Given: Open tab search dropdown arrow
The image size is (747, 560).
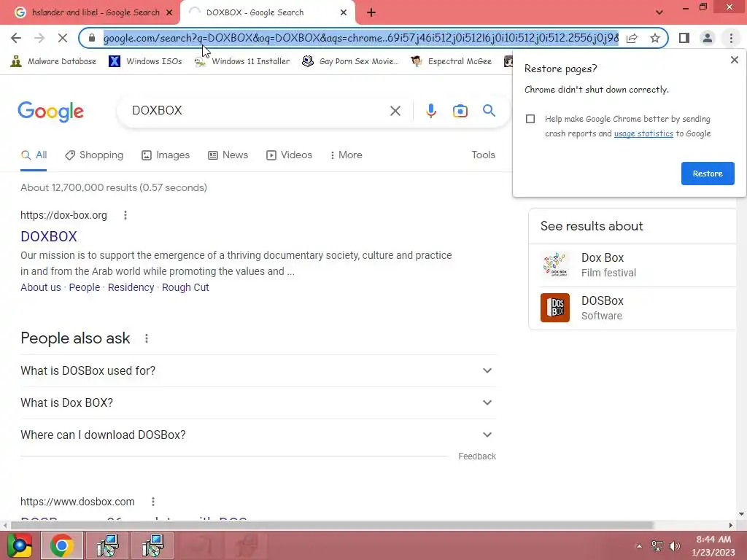Looking at the screenshot, I should pos(659,12).
